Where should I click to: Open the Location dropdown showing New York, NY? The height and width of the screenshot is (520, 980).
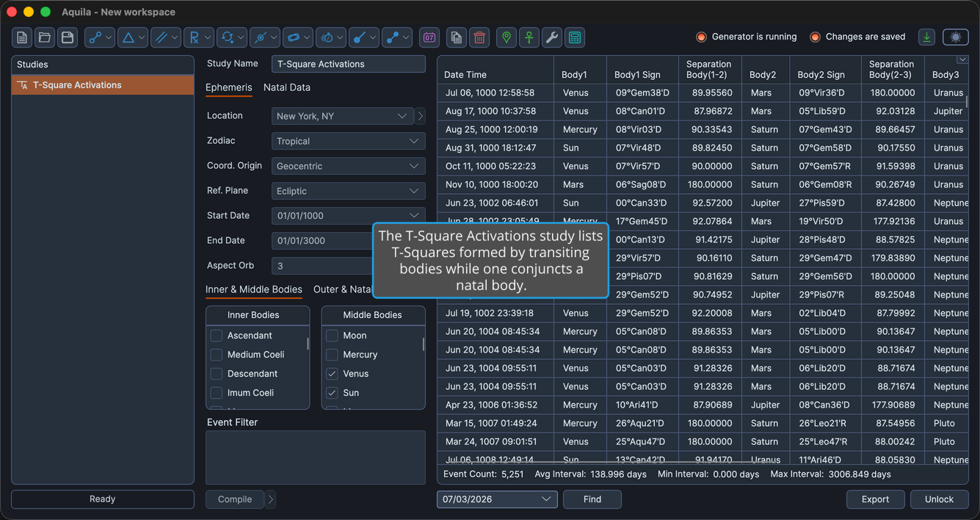342,116
